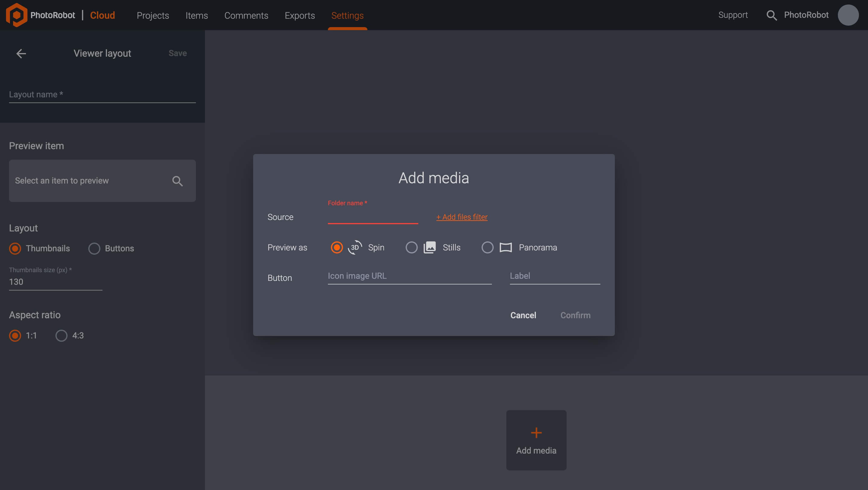Image resolution: width=868 pixels, height=490 pixels.
Task: Switch to the Exports tab
Action: click(x=300, y=15)
